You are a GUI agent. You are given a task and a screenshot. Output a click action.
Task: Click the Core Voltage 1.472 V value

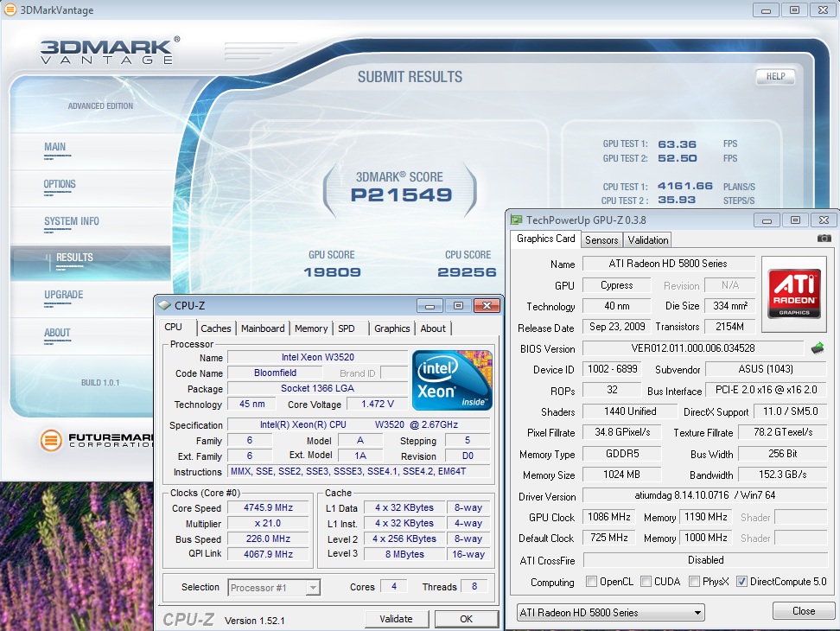377,404
